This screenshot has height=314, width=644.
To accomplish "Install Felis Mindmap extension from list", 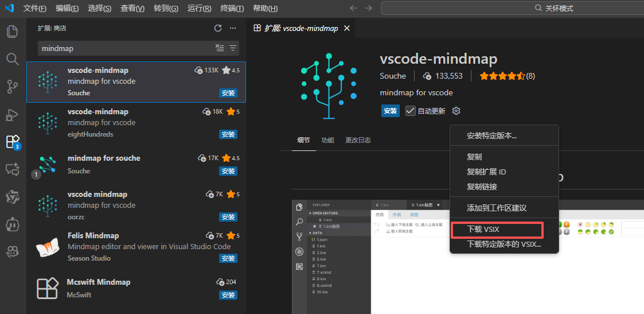I will [228, 258].
